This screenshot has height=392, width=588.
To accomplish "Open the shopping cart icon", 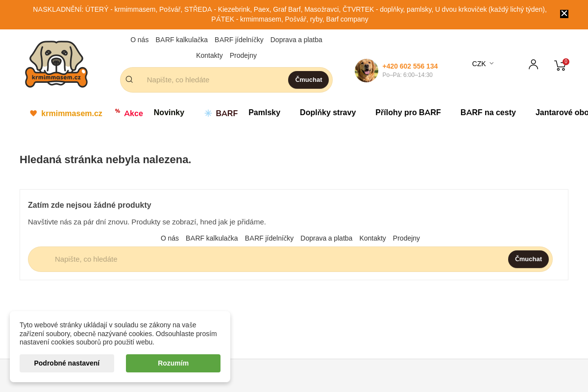I will pyautogui.click(x=561, y=65).
